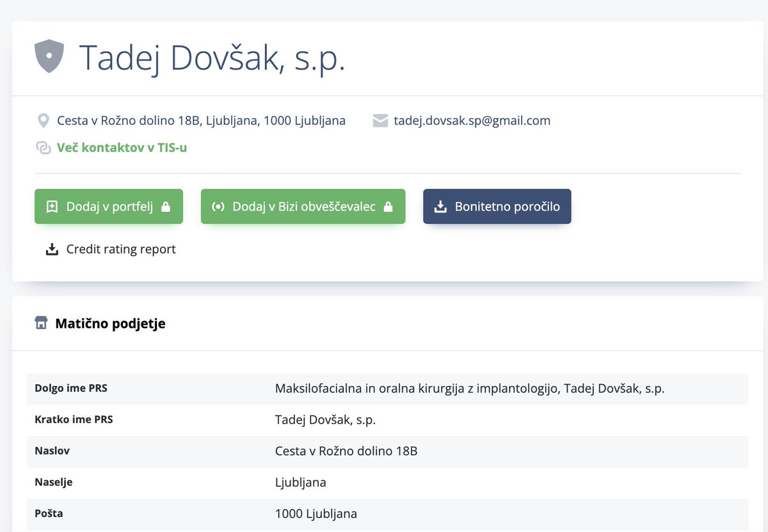The height and width of the screenshot is (532, 768).
Task: Click the download icon on Credit rating report
Action: 52,249
